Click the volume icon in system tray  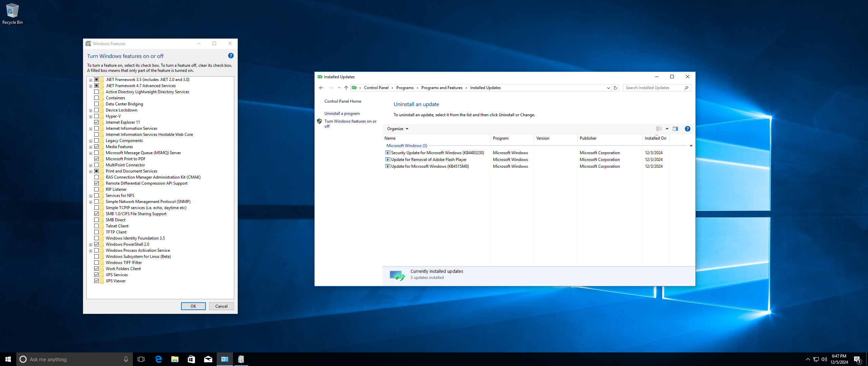point(824,359)
